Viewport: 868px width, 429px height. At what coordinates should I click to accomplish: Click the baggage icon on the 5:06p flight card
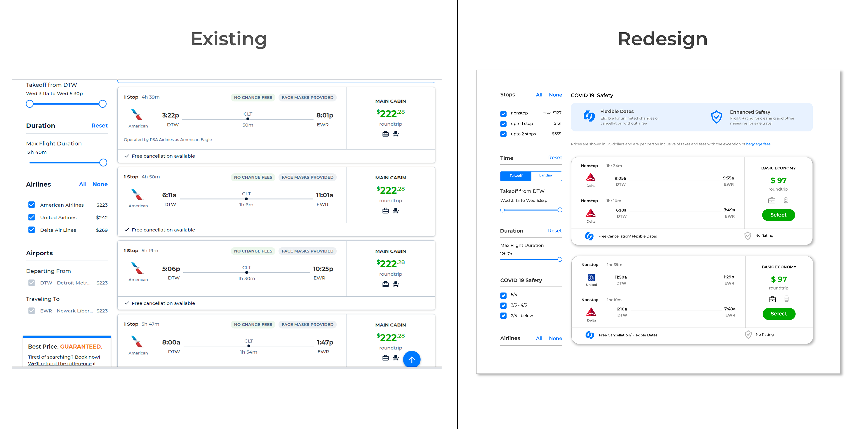tap(385, 284)
